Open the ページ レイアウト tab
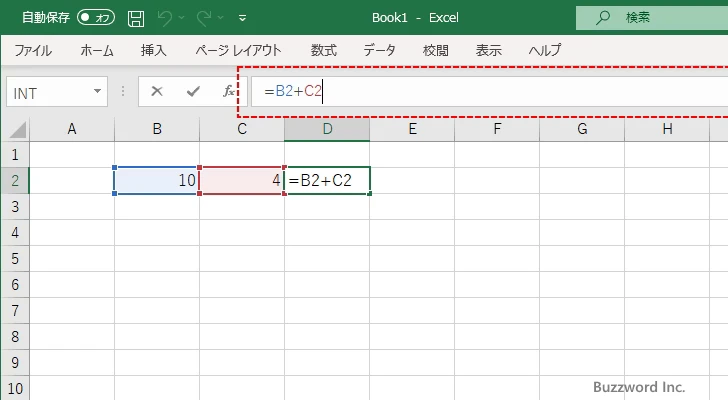Viewport: 728px width, 400px height. click(238, 50)
